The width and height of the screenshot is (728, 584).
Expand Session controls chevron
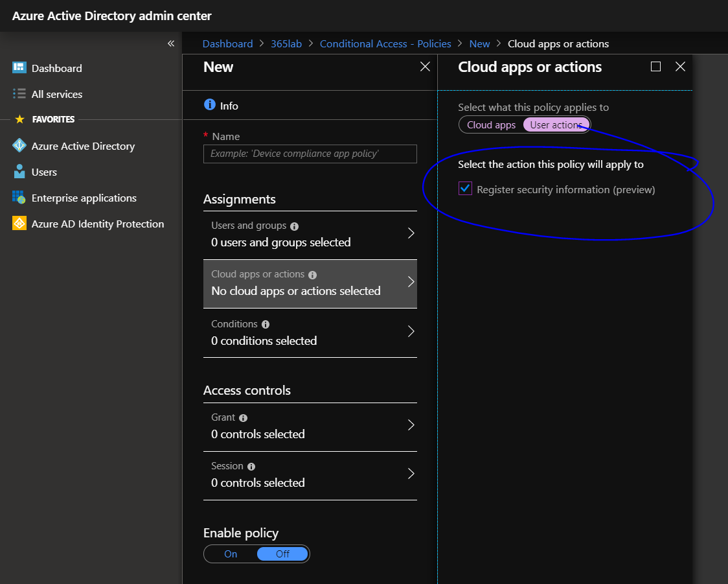(x=411, y=474)
